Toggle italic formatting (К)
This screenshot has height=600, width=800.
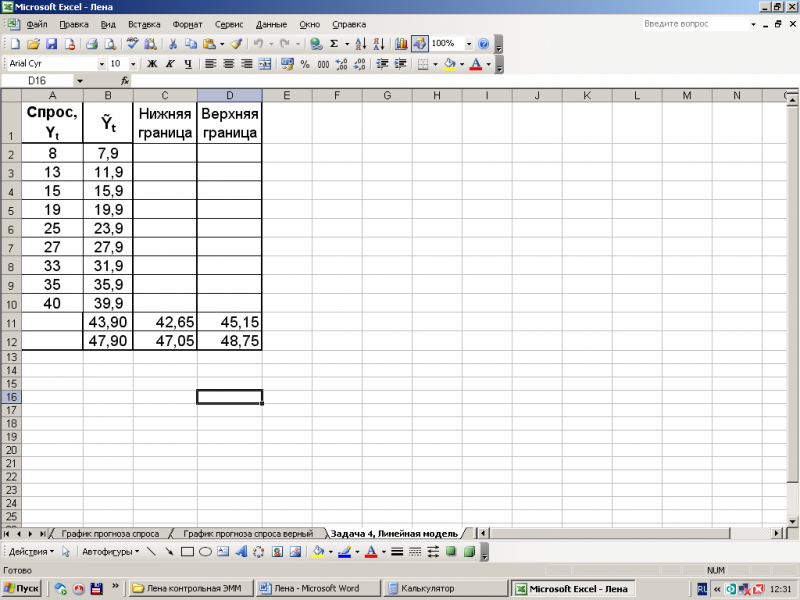click(170, 64)
